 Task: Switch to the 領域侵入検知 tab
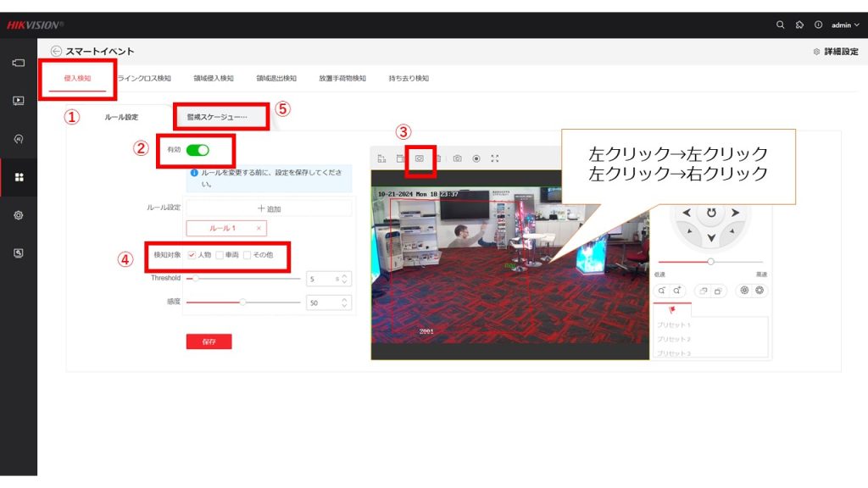(x=214, y=79)
